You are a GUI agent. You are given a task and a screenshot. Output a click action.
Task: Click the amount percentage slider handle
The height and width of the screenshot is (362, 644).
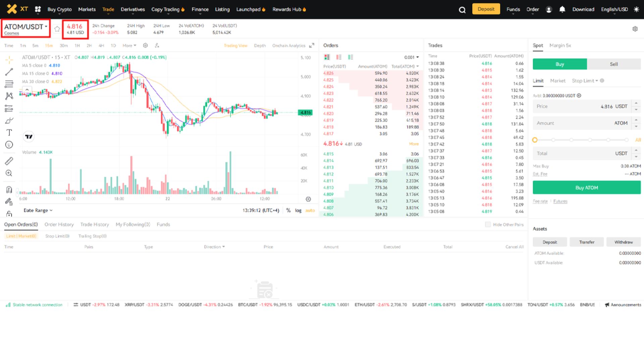coord(535,140)
